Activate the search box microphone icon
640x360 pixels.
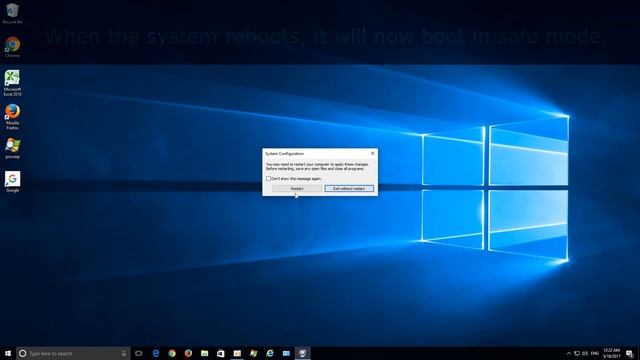[x=124, y=353]
